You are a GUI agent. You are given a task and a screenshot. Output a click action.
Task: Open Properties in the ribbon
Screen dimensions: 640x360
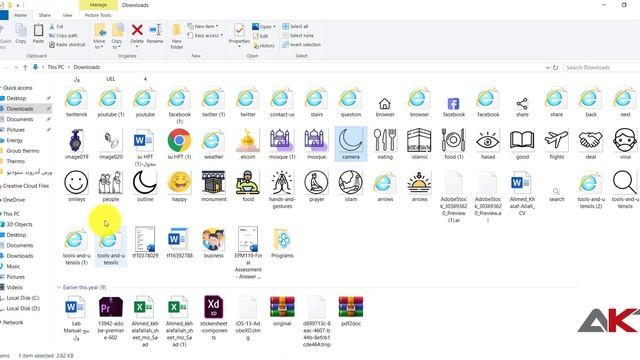pos(239,35)
